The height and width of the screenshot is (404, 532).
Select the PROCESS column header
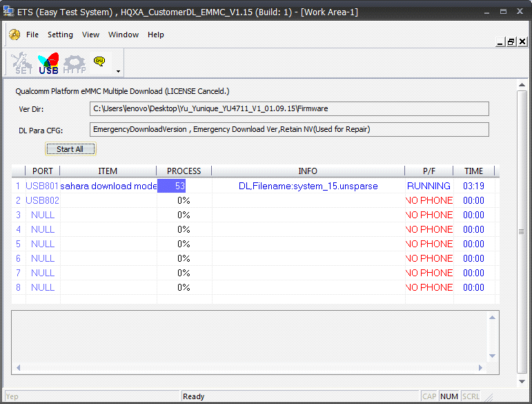coord(184,171)
